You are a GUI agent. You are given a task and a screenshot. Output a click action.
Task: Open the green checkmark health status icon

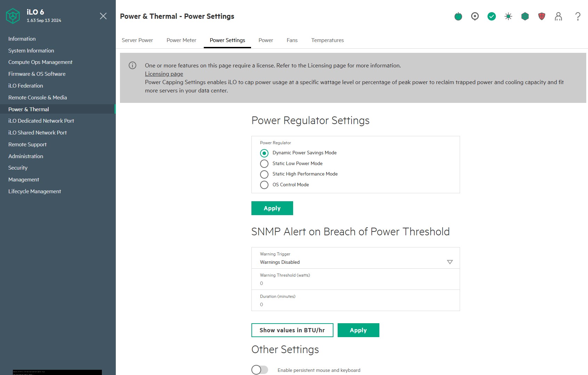point(491,16)
